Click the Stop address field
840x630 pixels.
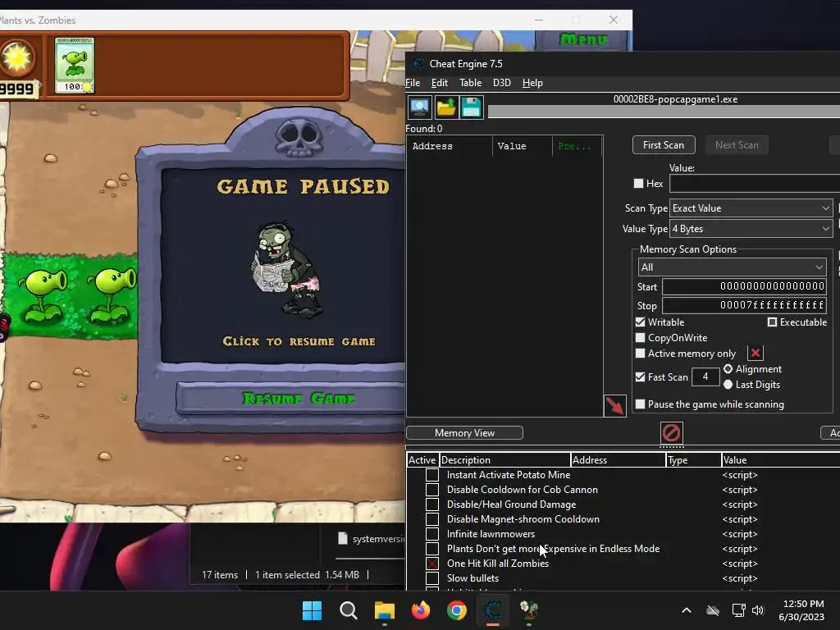[744, 305]
